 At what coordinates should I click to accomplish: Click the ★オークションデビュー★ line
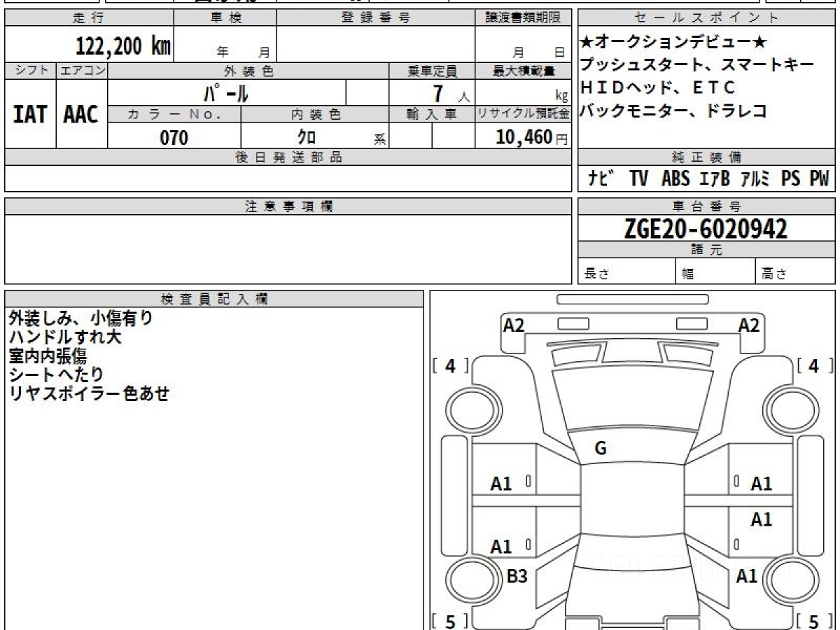[674, 43]
